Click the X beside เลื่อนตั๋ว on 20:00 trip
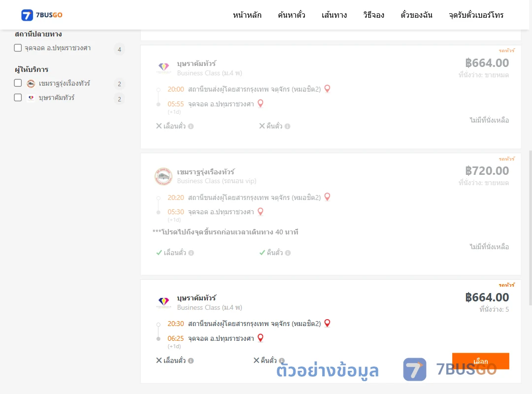This screenshot has width=532, height=394. 159,126
